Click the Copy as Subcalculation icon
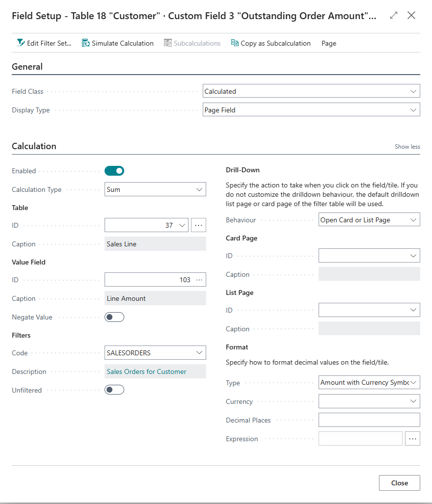This screenshot has height=504, width=432. pos(235,43)
